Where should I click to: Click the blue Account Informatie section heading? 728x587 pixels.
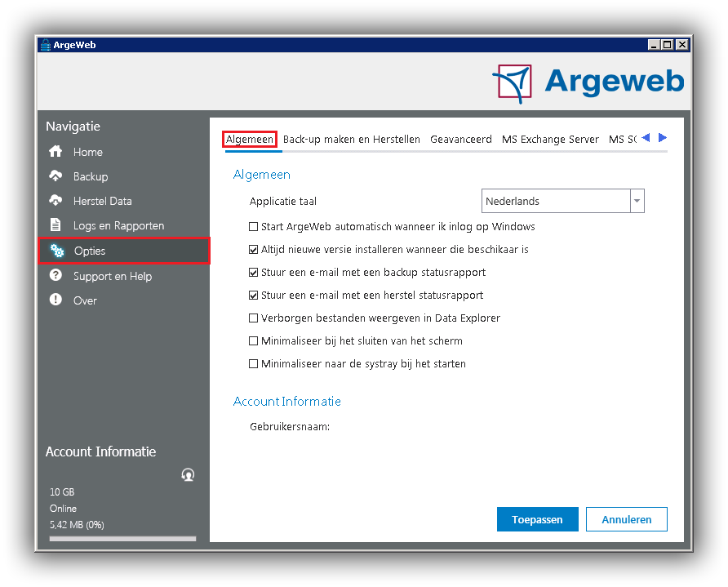287,401
